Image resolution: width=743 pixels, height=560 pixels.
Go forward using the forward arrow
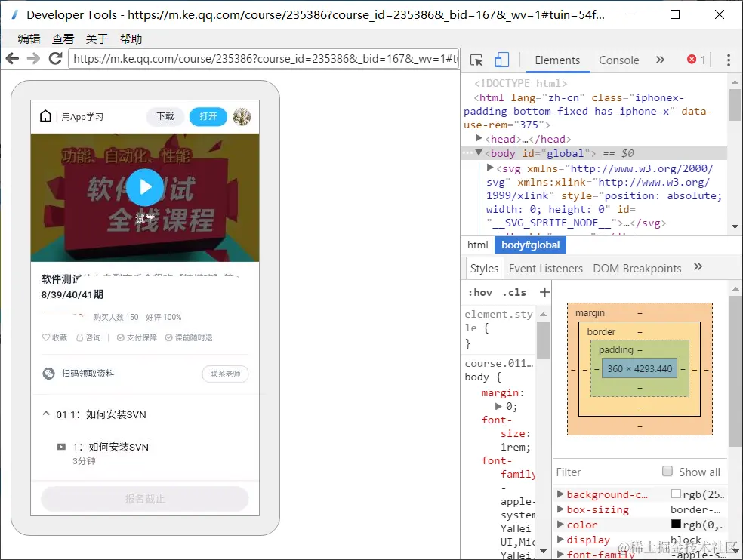(x=33, y=58)
